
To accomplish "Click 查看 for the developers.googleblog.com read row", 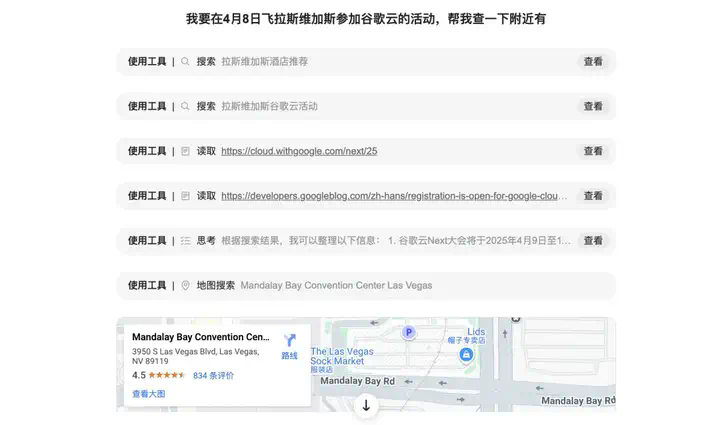I will click(593, 196).
